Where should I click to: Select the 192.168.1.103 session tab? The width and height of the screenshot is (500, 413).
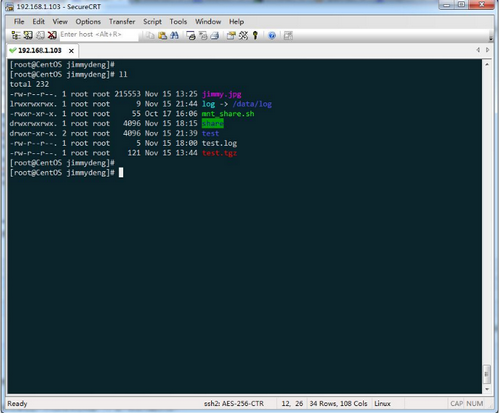tap(40, 50)
